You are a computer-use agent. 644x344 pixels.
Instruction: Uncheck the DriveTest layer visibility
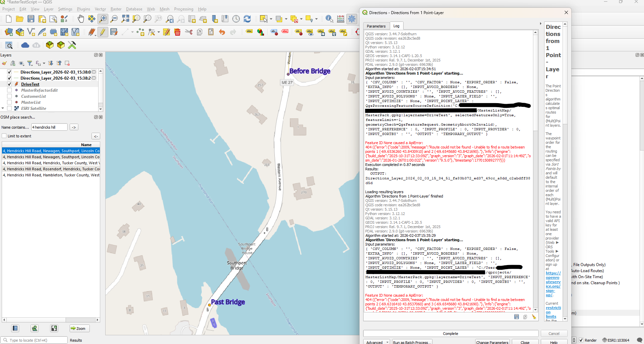coord(9,84)
